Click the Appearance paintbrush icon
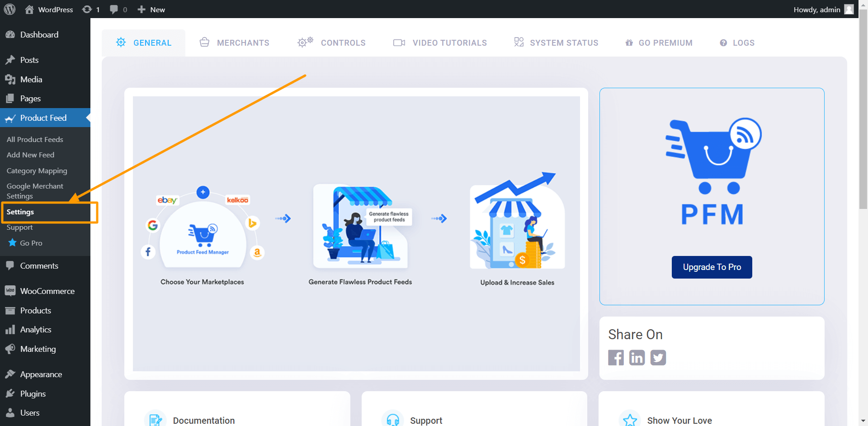The width and height of the screenshot is (868, 426). pyautogui.click(x=10, y=374)
